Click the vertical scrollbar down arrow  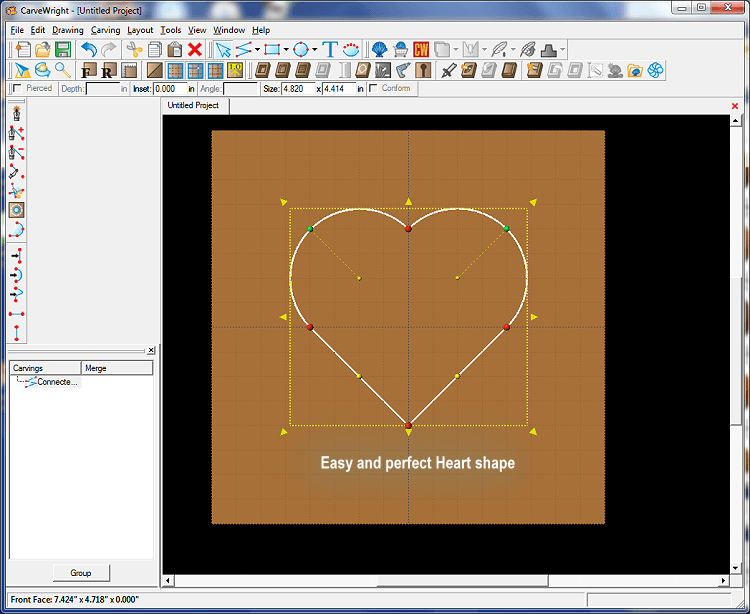pyautogui.click(x=736, y=568)
